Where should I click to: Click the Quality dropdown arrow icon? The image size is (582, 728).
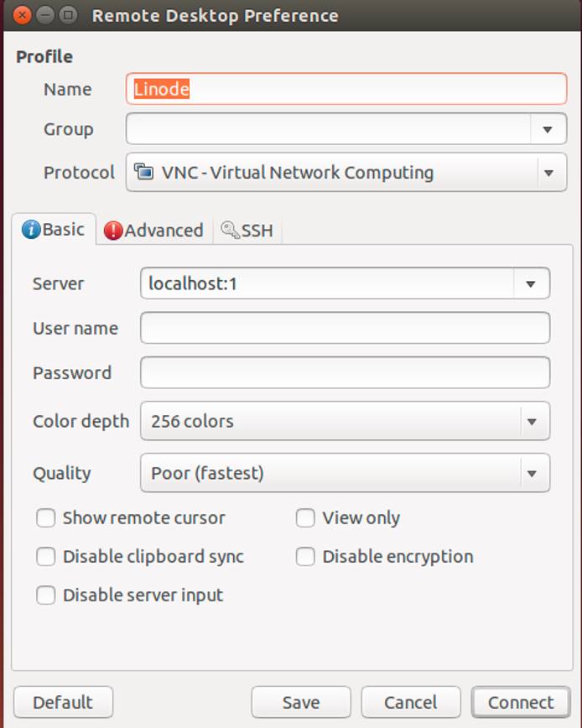click(x=530, y=473)
